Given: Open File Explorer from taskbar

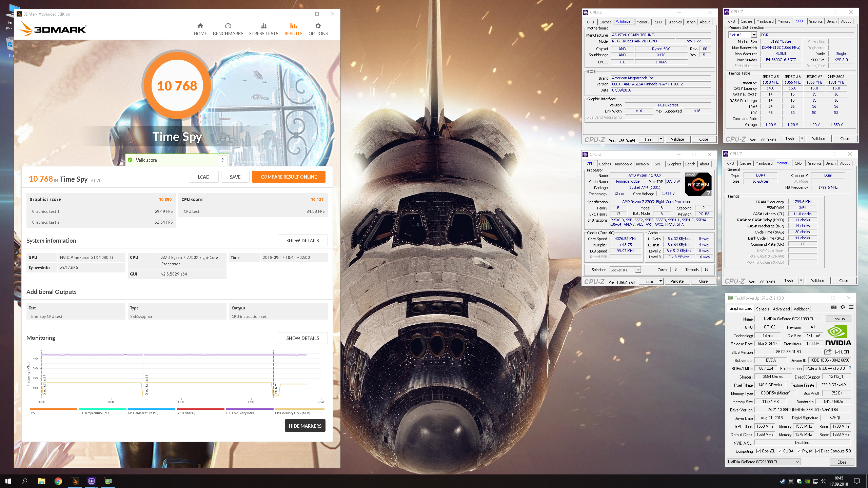Looking at the screenshot, I should pyautogui.click(x=41, y=481).
